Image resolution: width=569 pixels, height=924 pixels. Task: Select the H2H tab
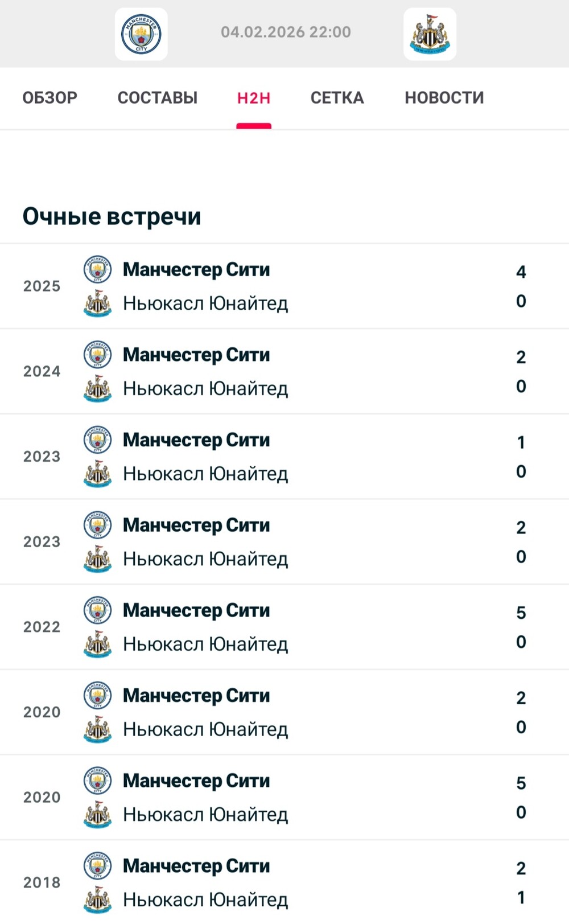(254, 98)
